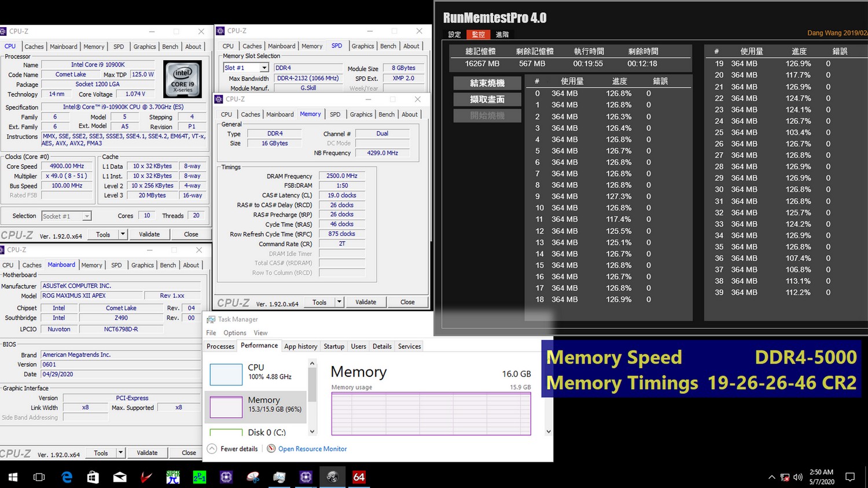Click the DRAM Frequency value 2500.0 MHz
Image resolution: width=868 pixels, height=488 pixels.
tap(342, 176)
